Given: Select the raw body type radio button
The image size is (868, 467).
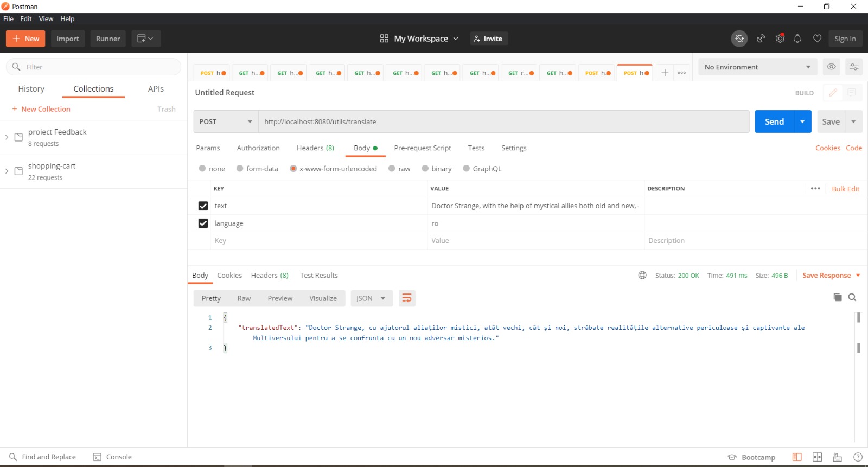Looking at the screenshot, I should (392, 169).
